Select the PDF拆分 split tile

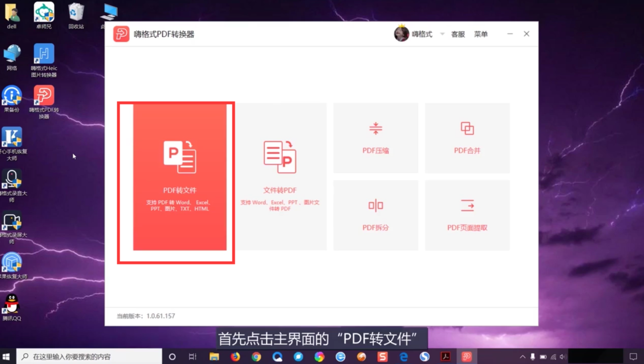point(376,215)
